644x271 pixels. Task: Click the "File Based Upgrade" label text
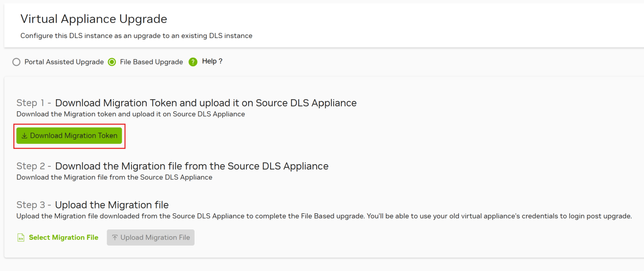[x=151, y=62]
